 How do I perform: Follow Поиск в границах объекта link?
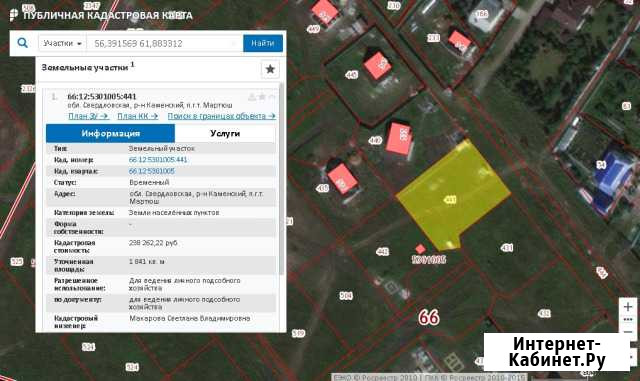point(221,116)
